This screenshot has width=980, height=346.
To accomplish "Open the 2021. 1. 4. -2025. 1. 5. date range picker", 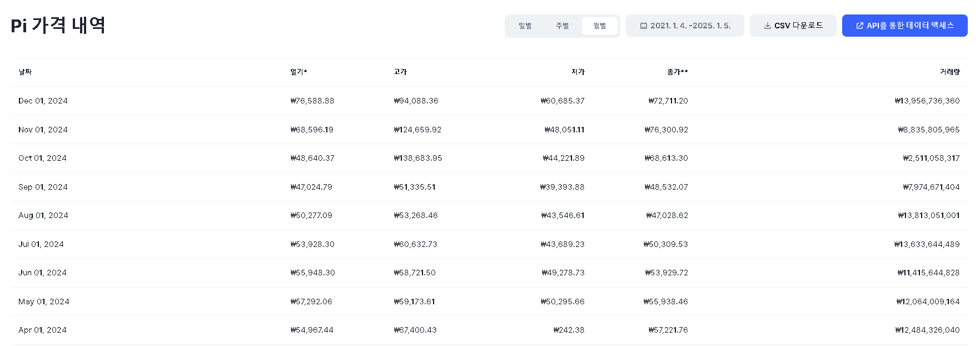I will (x=685, y=26).
